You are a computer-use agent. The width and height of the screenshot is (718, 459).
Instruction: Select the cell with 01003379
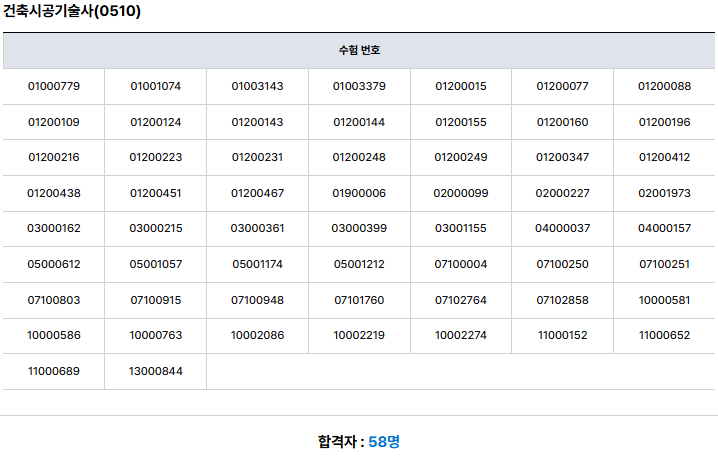[x=359, y=86]
